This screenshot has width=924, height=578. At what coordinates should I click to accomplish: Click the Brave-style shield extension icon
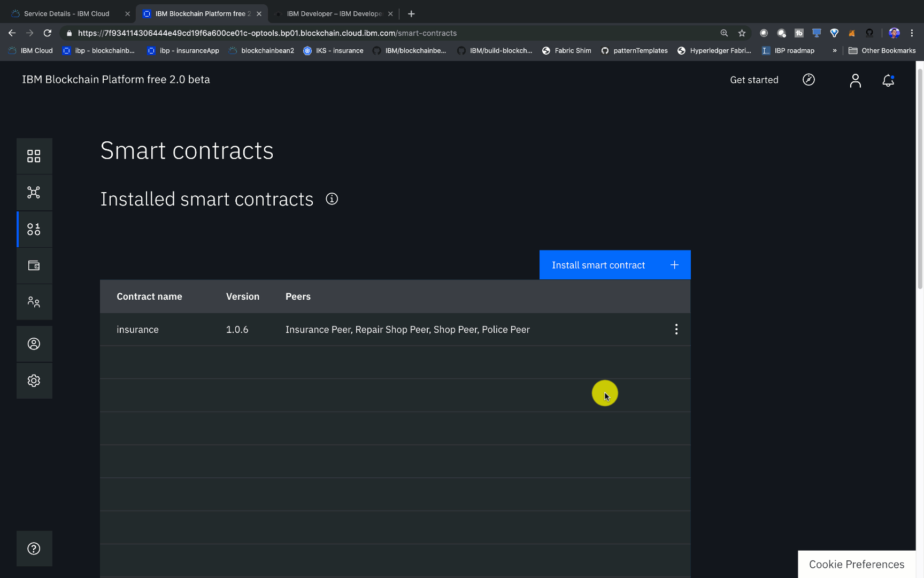(834, 33)
